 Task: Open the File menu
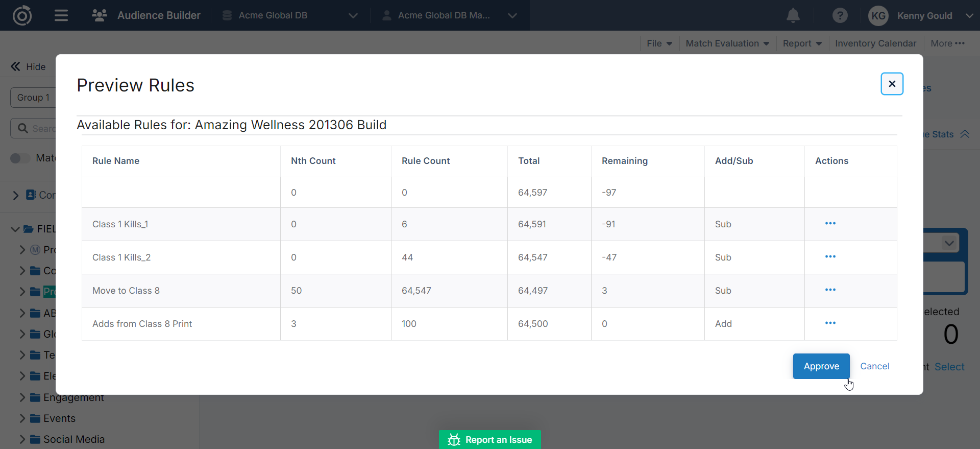659,43
